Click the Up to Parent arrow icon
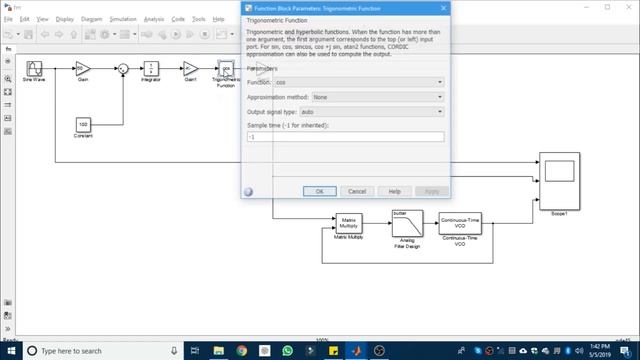The height and width of the screenshot is (360, 640). click(x=73, y=35)
